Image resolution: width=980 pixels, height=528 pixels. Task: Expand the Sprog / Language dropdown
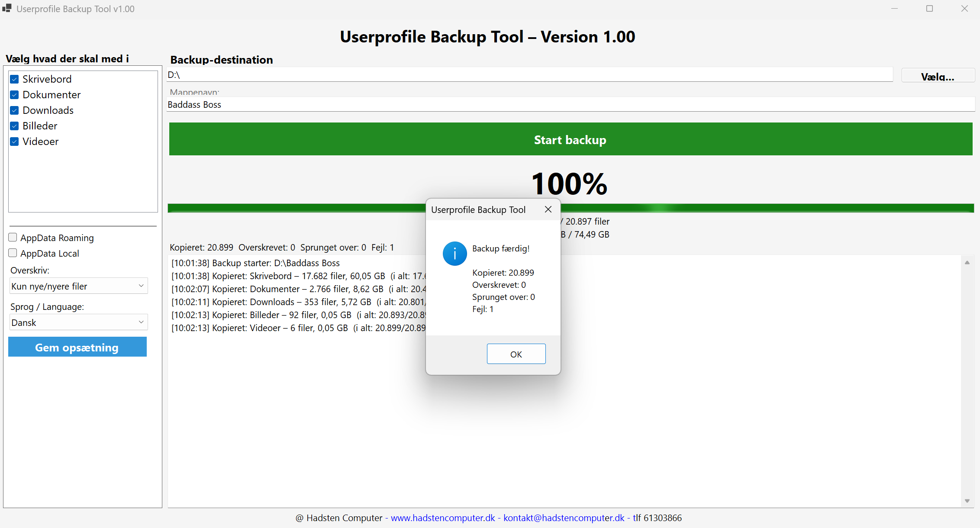78,322
